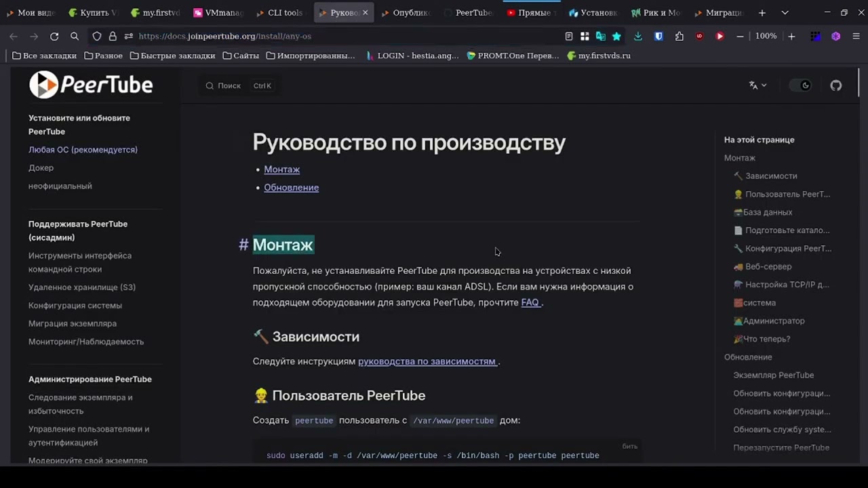868x488 pixels.
Task: Open Мониторинг/Наблюдаемость sidebar page
Action: click(x=86, y=342)
